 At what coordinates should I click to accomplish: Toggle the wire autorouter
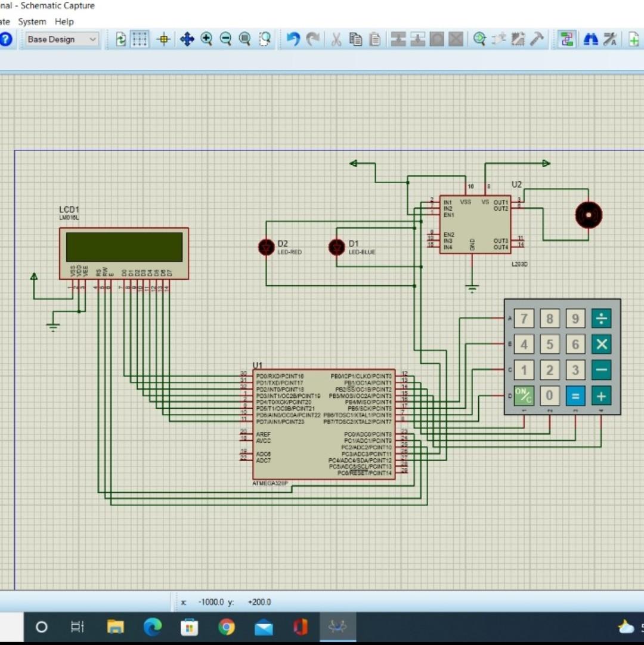point(566,39)
